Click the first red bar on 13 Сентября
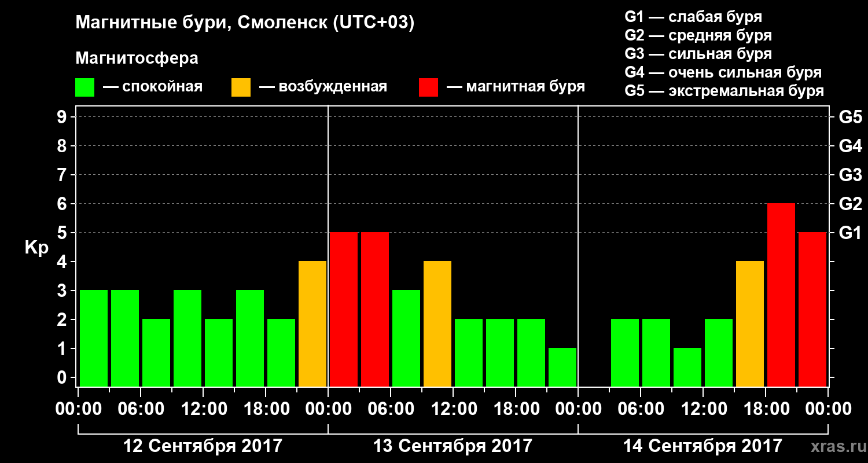This screenshot has height=463, width=868. tap(344, 309)
